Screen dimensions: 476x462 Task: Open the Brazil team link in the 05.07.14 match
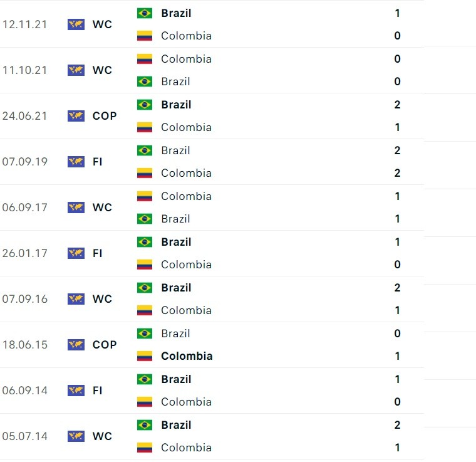(176, 425)
